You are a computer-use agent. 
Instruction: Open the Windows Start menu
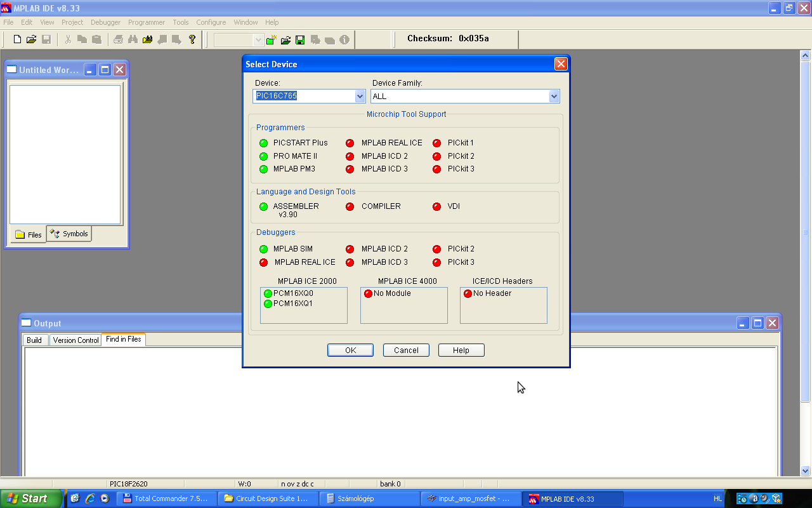pos(31,498)
